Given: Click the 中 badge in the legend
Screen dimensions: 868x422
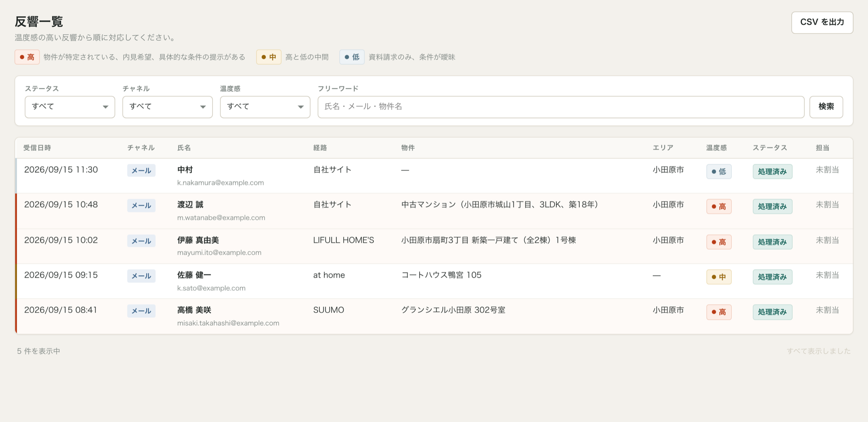Looking at the screenshot, I should click(269, 57).
